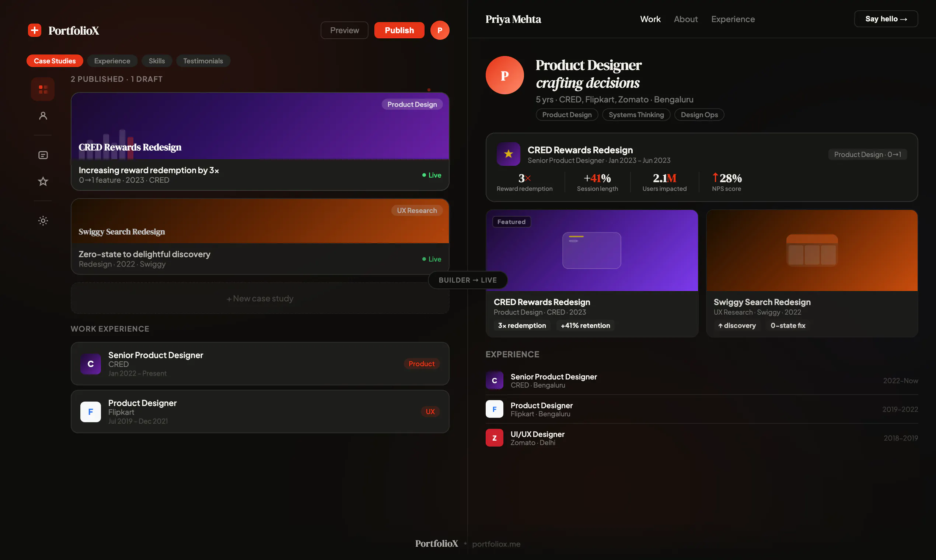The width and height of the screenshot is (936, 560).
Task: Click the large P profile avatar in preview
Action: tap(504, 75)
